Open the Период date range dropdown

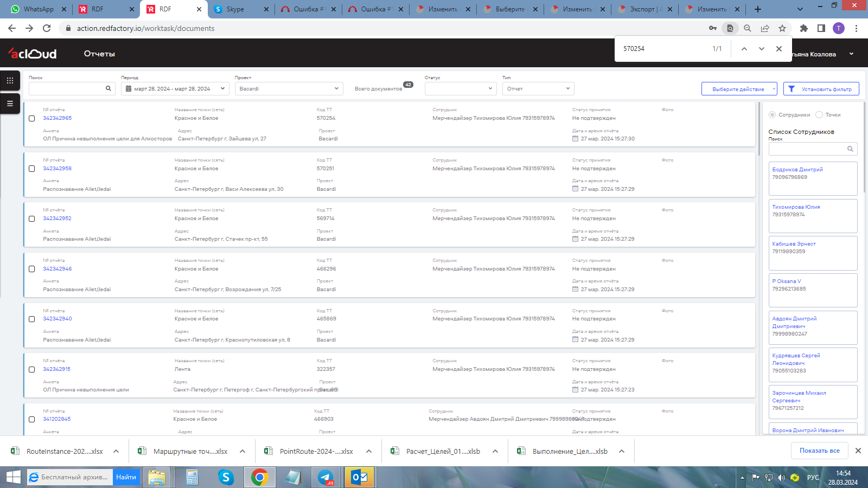pos(175,88)
